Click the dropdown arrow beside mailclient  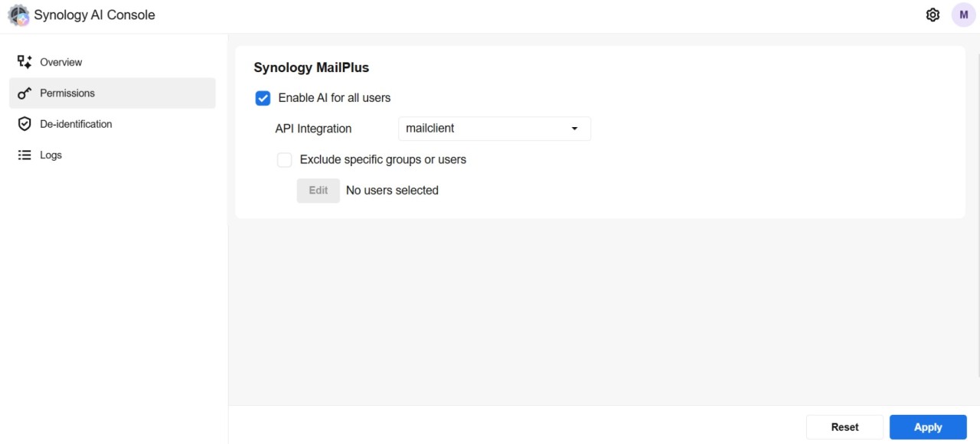pos(574,129)
